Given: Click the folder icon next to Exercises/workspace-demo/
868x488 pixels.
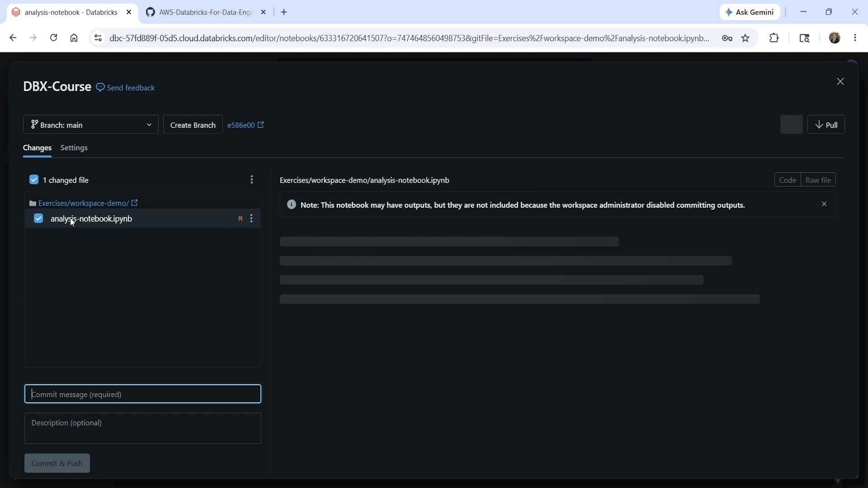Looking at the screenshot, I should 33,203.
